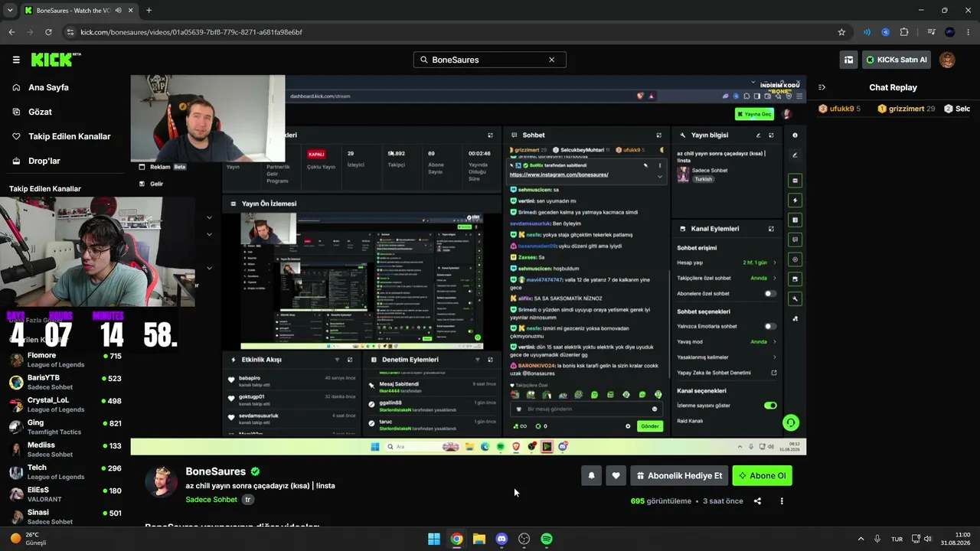Screen dimensions: 980x551
Task: Select chat user ufukk9
Action: (x=840, y=109)
